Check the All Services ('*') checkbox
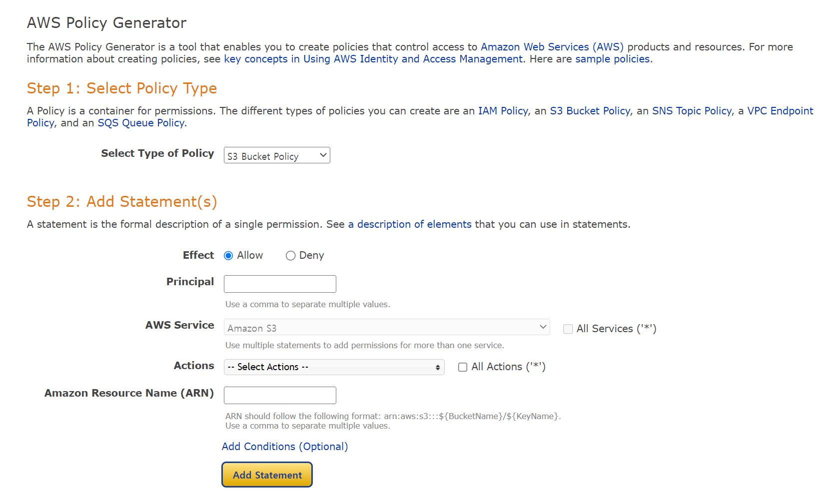The height and width of the screenshot is (504, 837). [568, 329]
